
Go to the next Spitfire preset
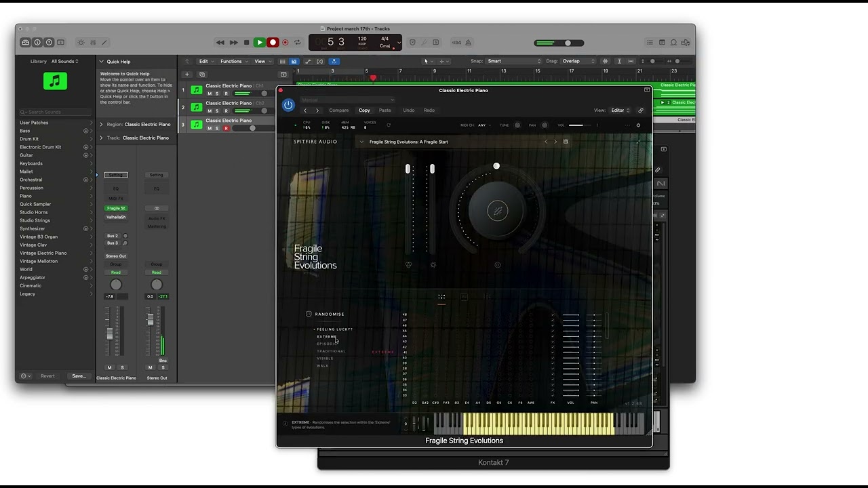555,142
